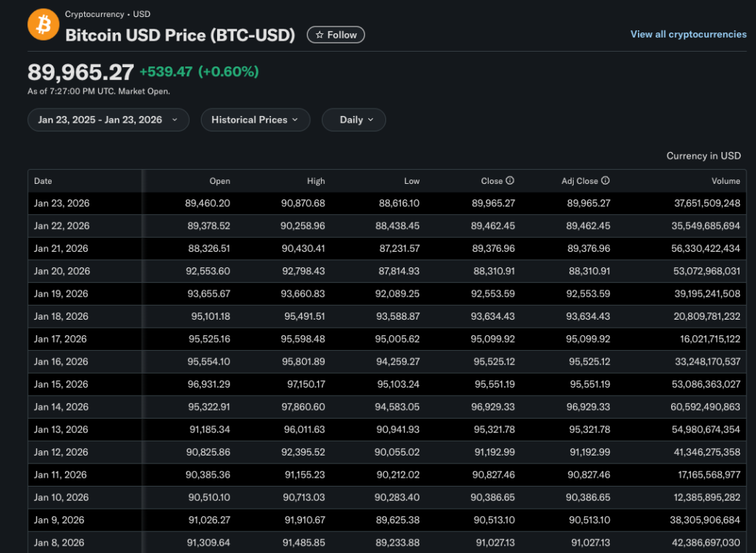The image size is (756, 553).
Task: Click the chevron arrow next to Daily
Action: 371,120
